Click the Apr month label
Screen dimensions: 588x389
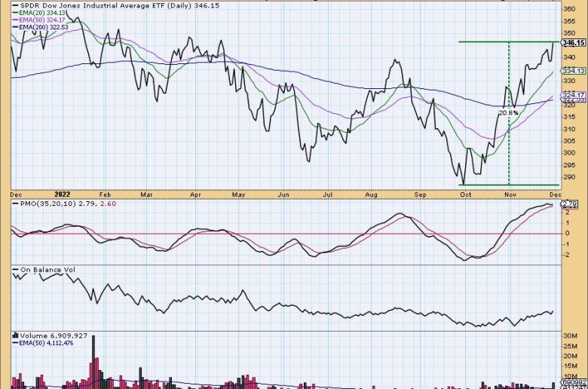[195, 194]
